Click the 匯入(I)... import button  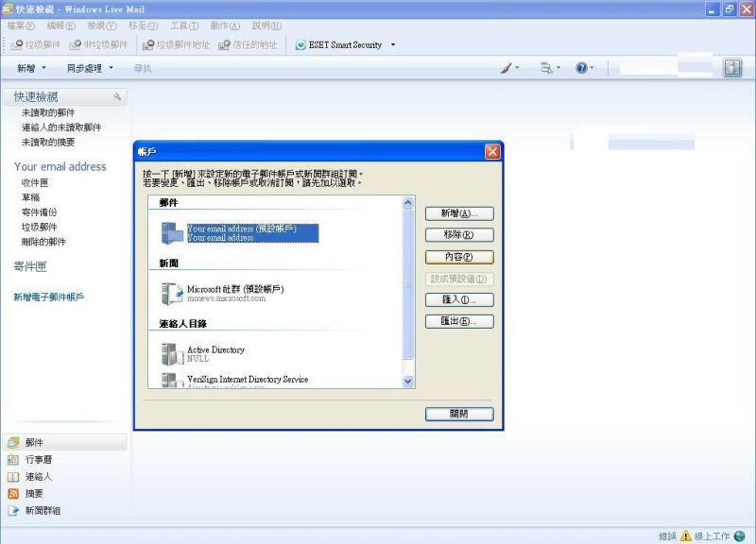459,299
